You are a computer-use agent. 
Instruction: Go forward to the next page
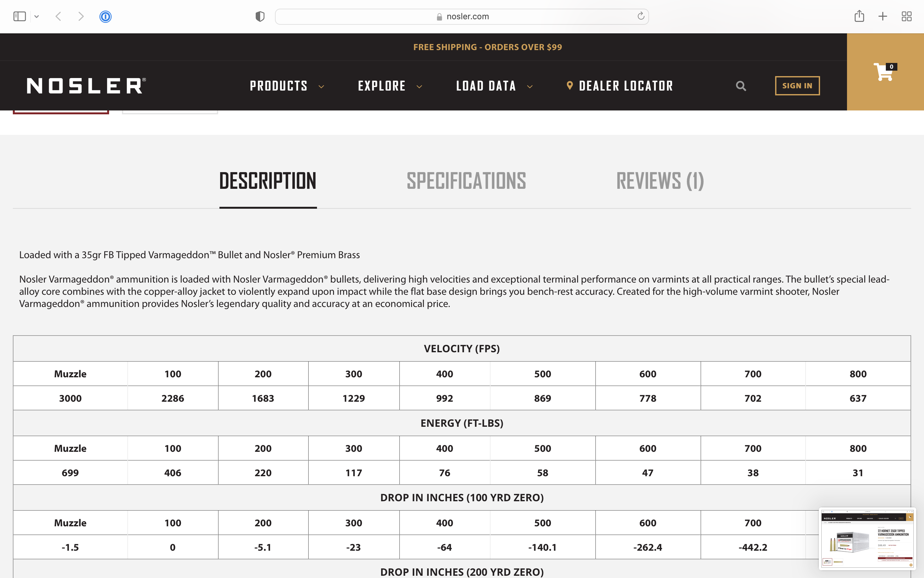(81, 16)
